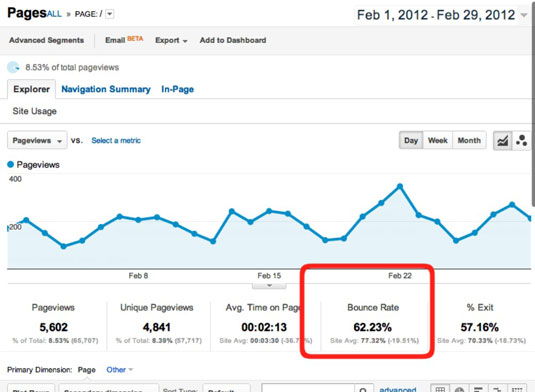
Task: Click the advanced filter link
Action: click(397, 389)
